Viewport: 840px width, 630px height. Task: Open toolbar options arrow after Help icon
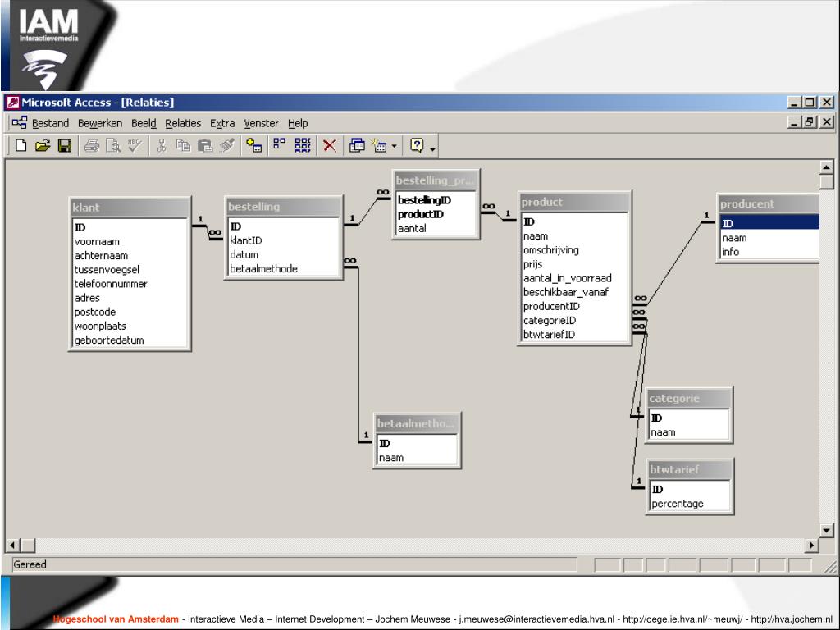(x=432, y=148)
